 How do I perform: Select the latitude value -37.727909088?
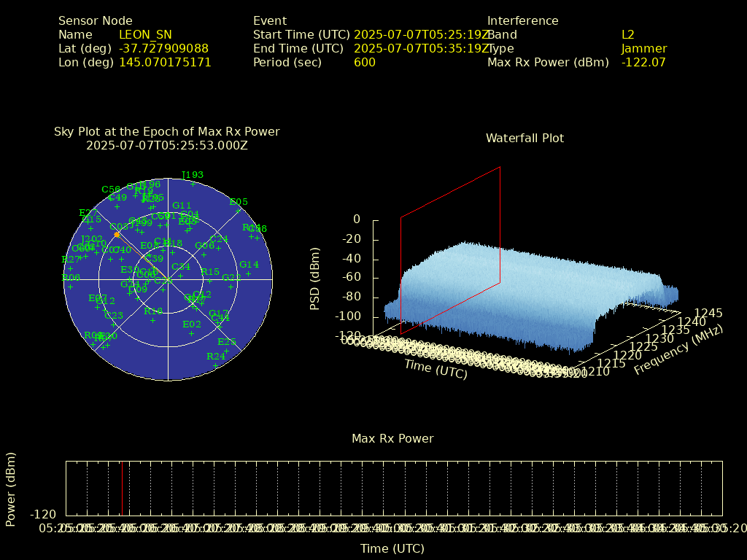pyautogui.click(x=163, y=49)
